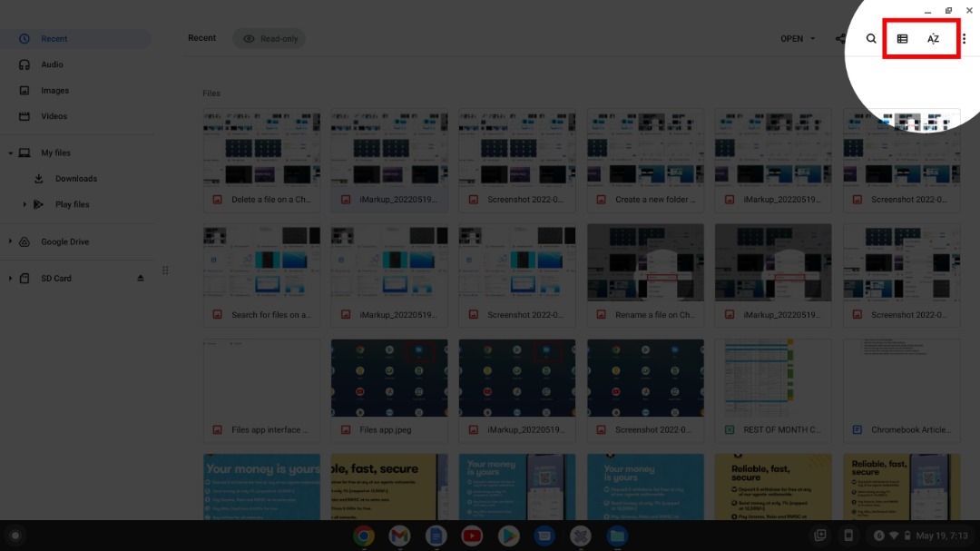980x551 pixels.
Task: Select the 'Files app interface' file
Action: coord(262,391)
